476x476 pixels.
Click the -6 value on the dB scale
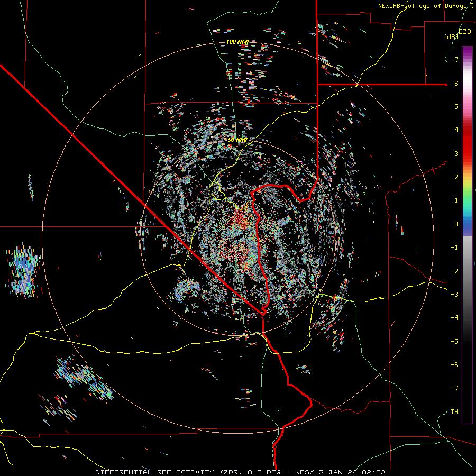pyautogui.click(x=454, y=365)
